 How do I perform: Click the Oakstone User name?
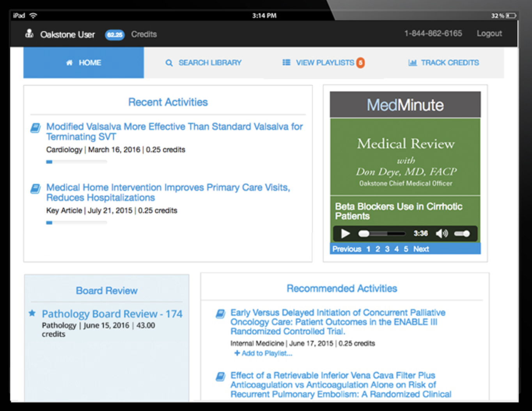click(67, 35)
